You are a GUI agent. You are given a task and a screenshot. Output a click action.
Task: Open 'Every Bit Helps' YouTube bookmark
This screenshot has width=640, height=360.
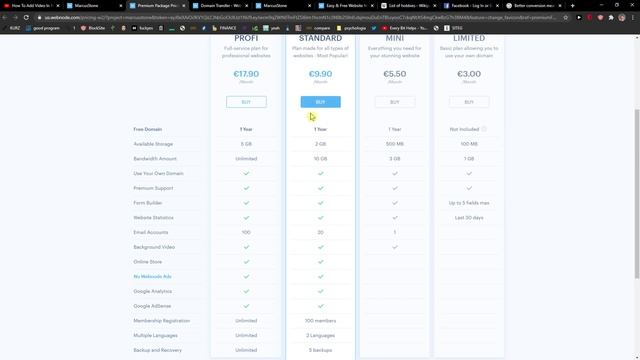pyautogui.click(x=405, y=28)
